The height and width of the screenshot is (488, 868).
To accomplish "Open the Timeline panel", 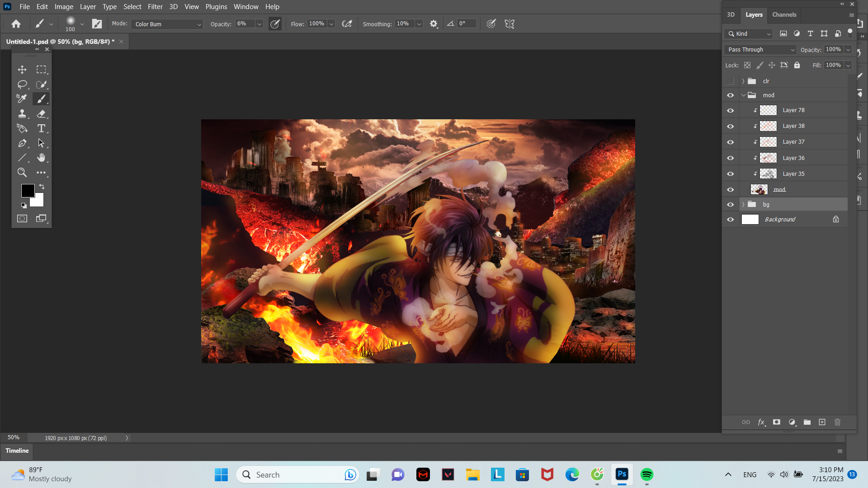I will [x=17, y=450].
